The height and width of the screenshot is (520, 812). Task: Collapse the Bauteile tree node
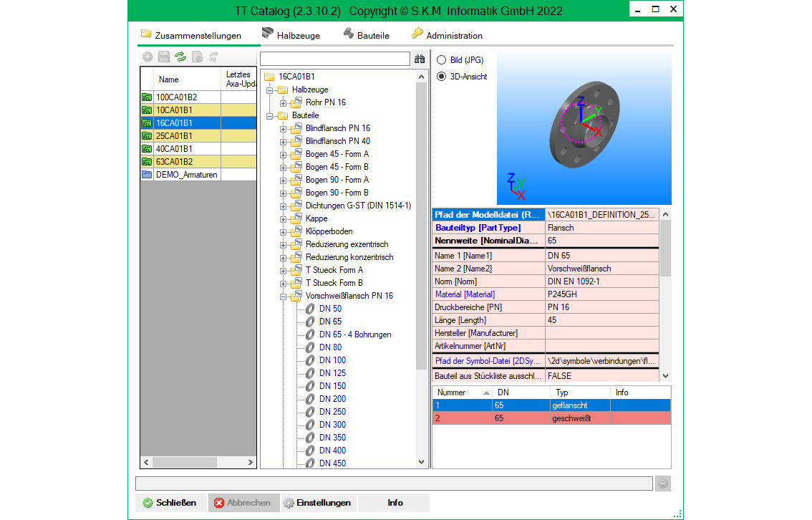coord(270,116)
